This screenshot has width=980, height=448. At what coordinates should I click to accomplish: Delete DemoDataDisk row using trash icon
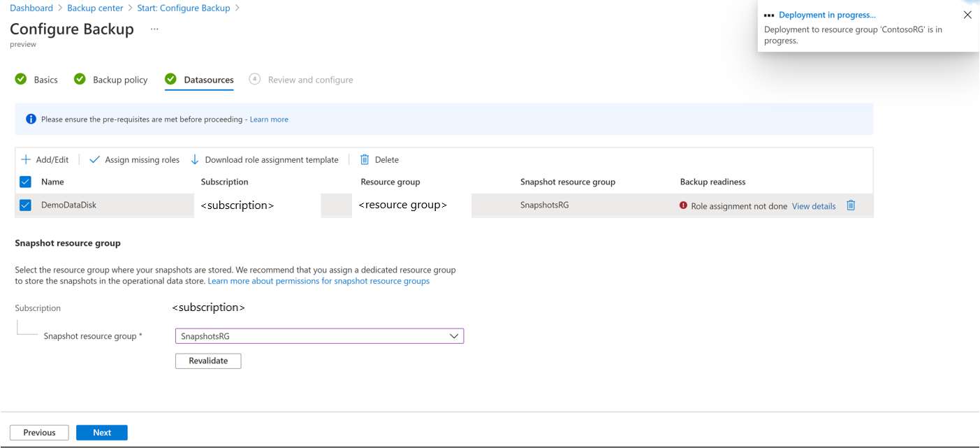click(851, 205)
